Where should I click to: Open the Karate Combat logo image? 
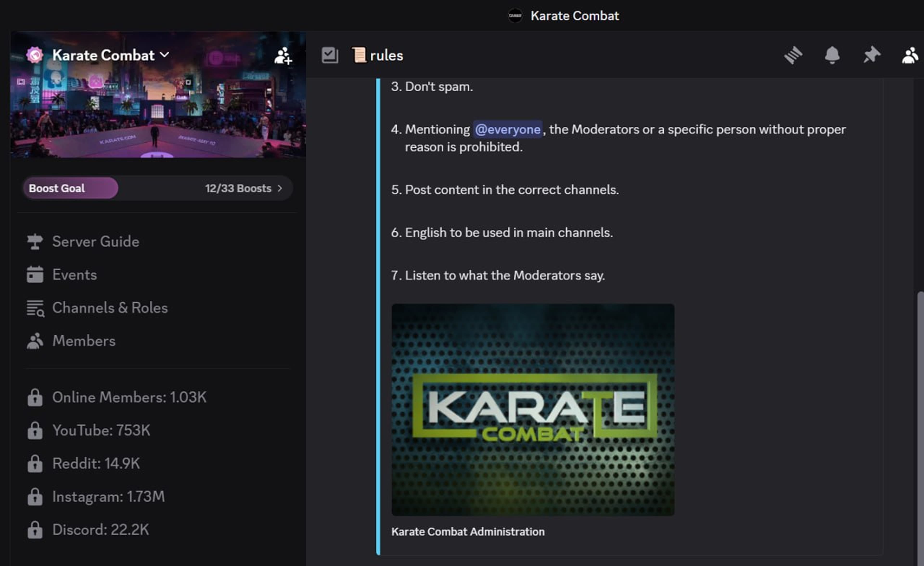(x=533, y=410)
